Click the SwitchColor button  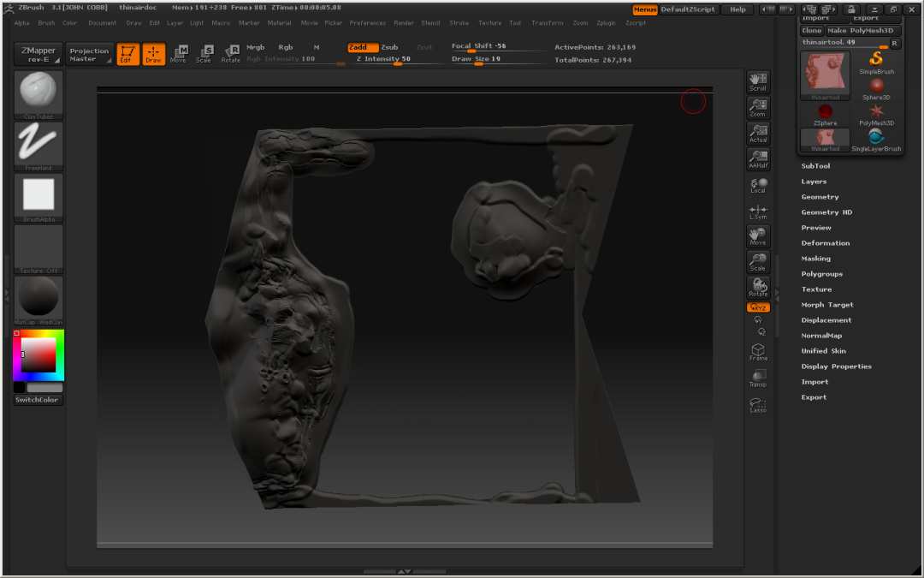[x=38, y=400]
